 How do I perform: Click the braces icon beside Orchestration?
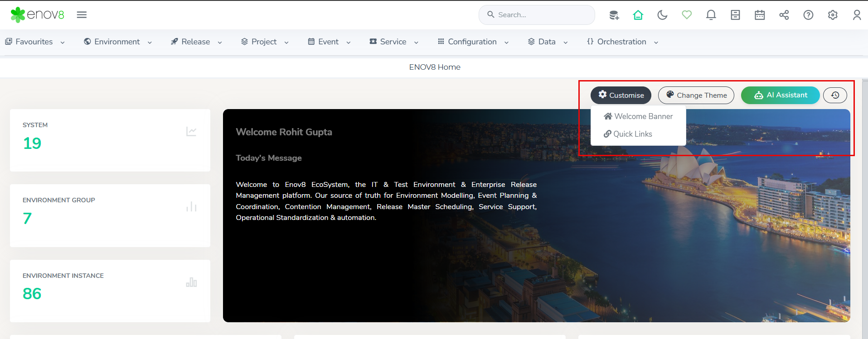[x=590, y=42]
